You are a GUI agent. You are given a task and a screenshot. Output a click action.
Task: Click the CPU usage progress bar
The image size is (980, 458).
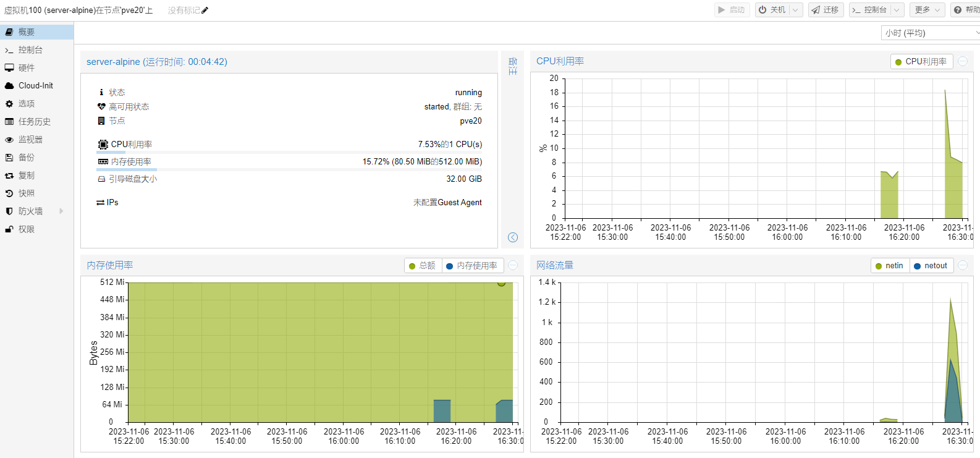(289, 152)
